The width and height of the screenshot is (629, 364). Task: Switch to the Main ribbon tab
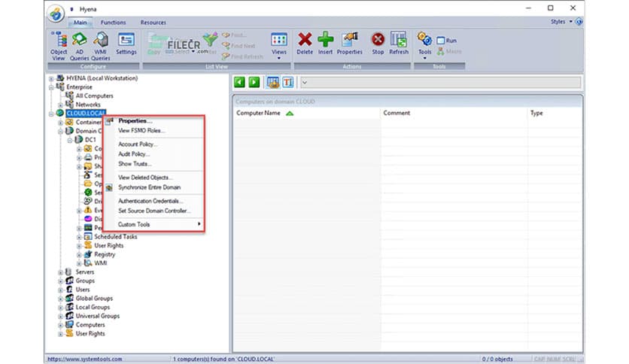point(81,23)
